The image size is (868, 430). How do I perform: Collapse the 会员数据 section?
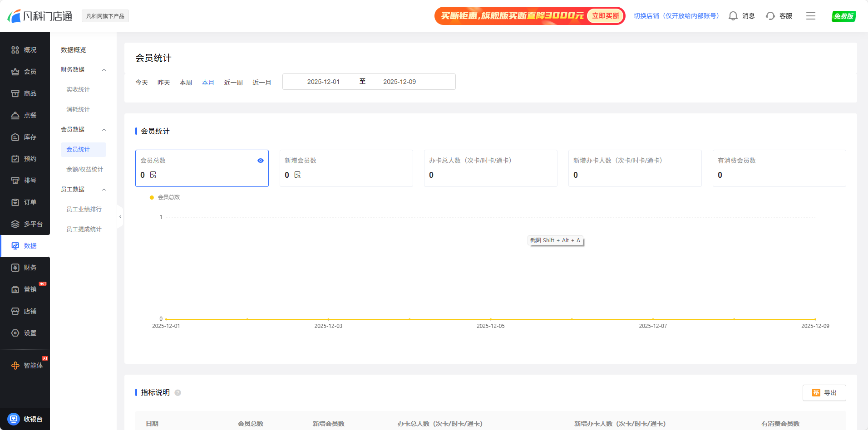click(104, 129)
